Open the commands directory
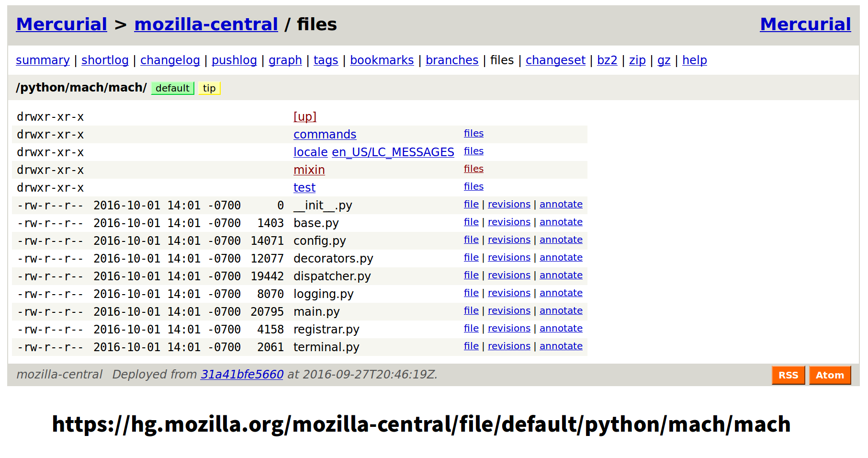The width and height of the screenshot is (868, 458). click(325, 135)
